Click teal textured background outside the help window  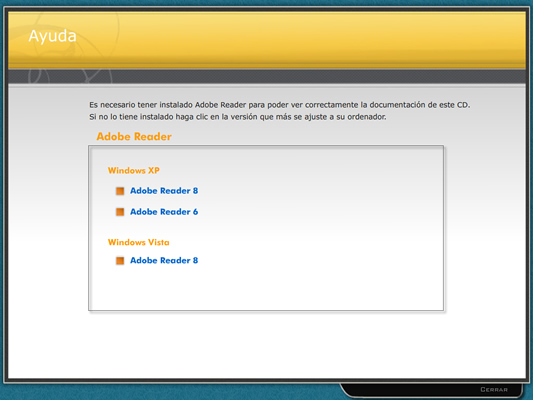(x=170, y=393)
